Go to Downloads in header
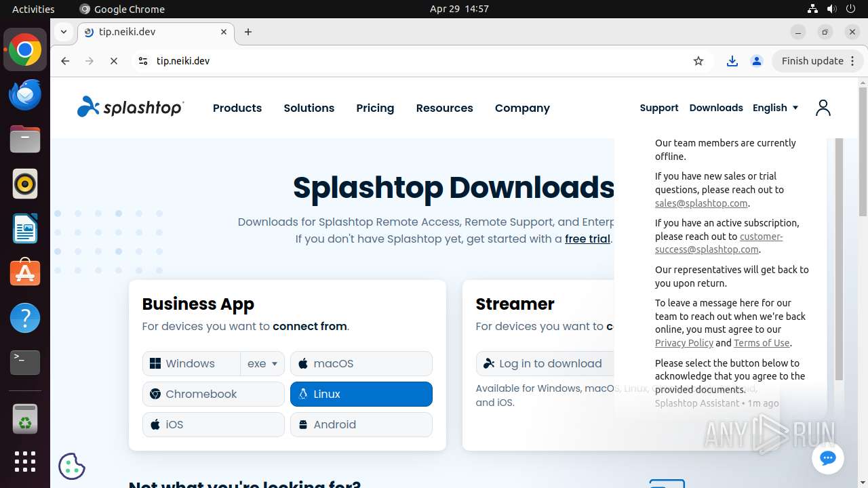Viewport: 868px width, 488px height. (716, 108)
